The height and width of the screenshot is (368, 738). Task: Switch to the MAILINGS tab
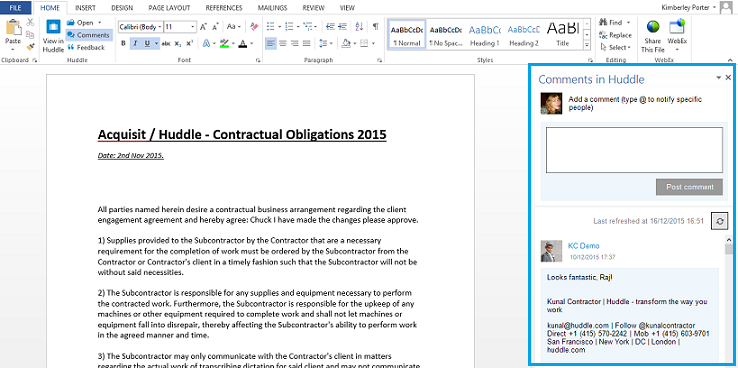[x=273, y=8]
